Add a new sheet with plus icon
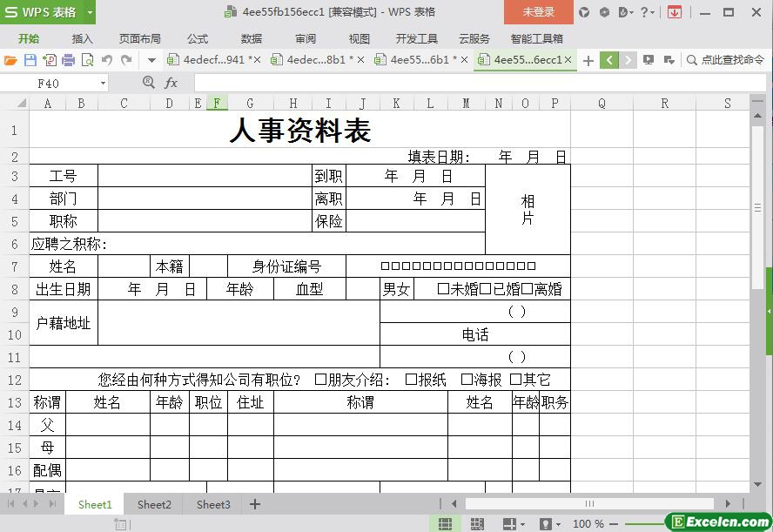Viewport: 773px width, 532px height. [x=255, y=504]
